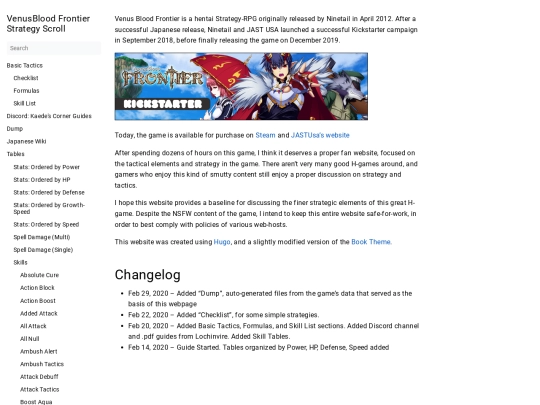Screen dimensions: 540x405
Task: Open the All Attack skill
Action: pyautogui.click(x=33, y=326)
